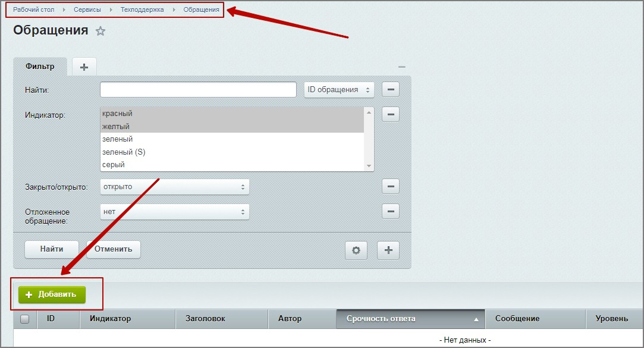This screenshot has height=348, width=644.
Task: Click the filter settings gear icon
Action: pyautogui.click(x=356, y=250)
